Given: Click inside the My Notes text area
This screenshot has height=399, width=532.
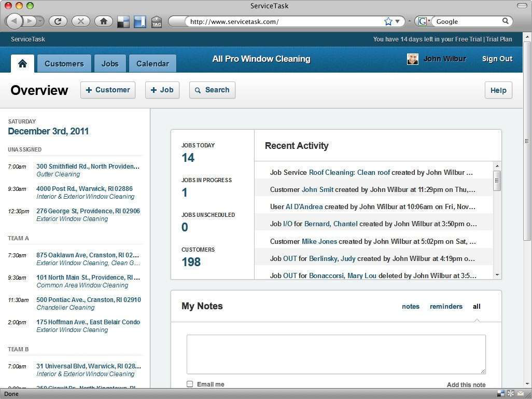Looking at the screenshot, I should [336, 354].
